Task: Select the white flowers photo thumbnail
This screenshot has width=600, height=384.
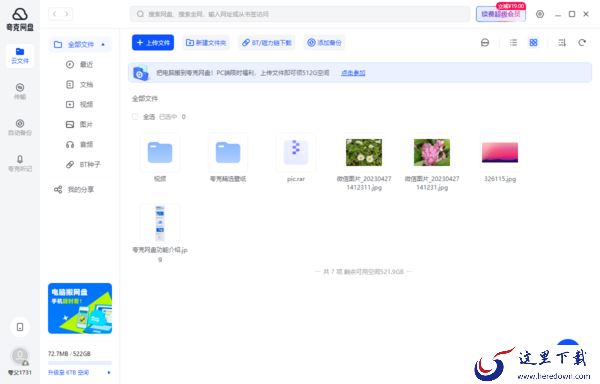Action: [364, 152]
